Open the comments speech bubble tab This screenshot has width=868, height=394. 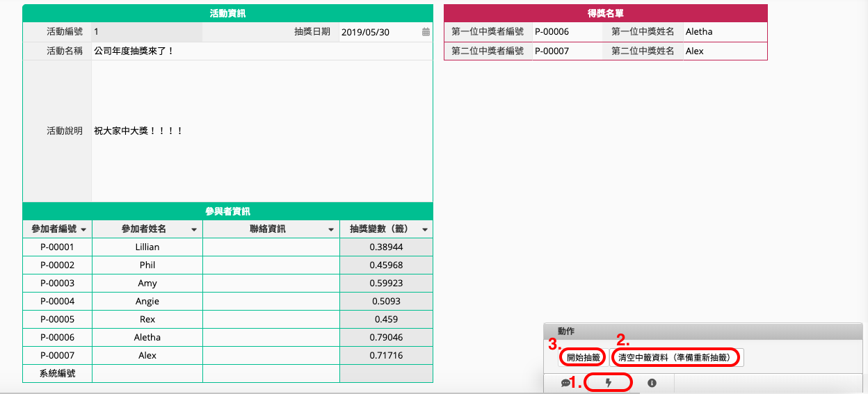(565, 383)
